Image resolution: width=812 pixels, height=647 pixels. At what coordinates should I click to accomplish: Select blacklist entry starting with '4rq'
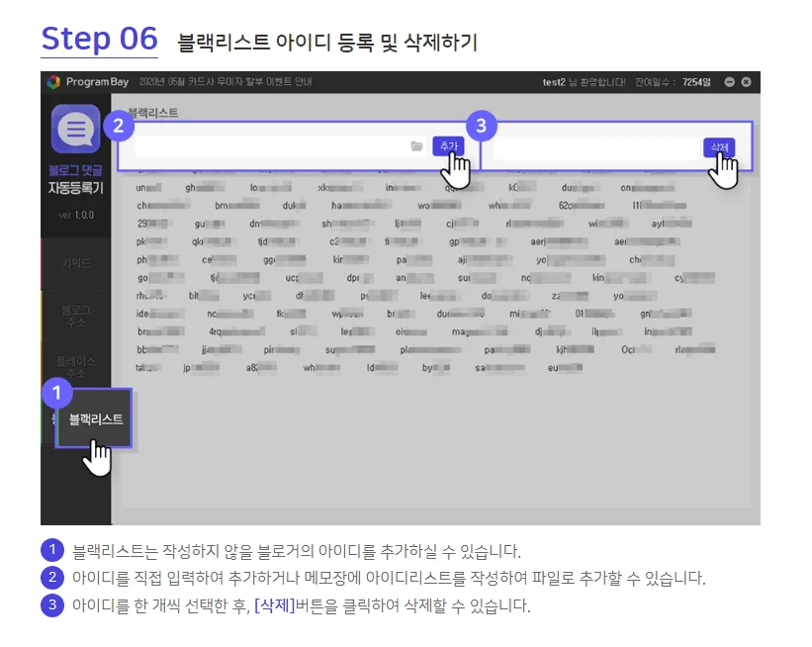pyautogui.click(x=237, y=332)
